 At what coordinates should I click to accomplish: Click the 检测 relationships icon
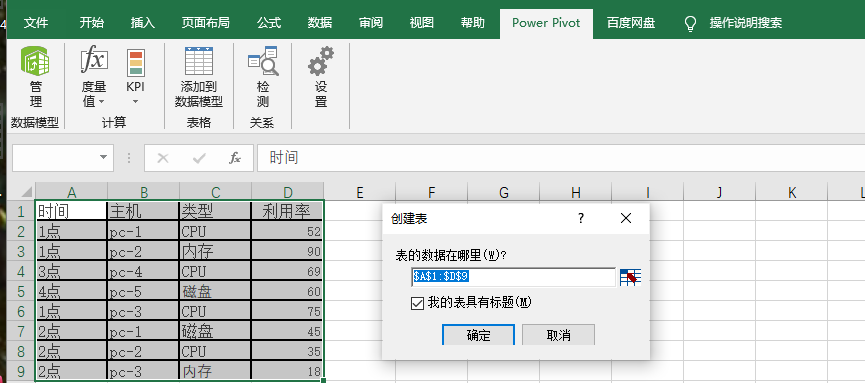coord(263,61)
